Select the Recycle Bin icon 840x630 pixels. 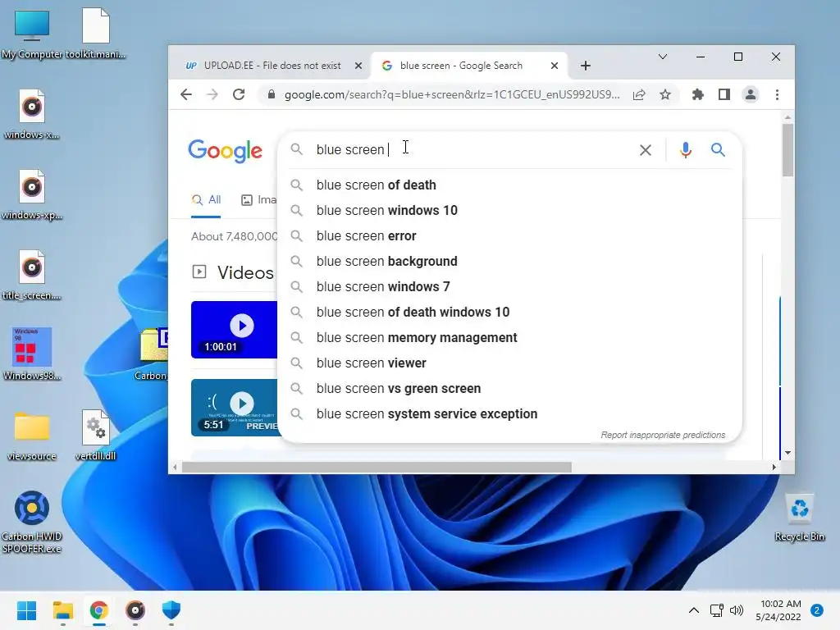pyautogui.click(x=799, y=518)
